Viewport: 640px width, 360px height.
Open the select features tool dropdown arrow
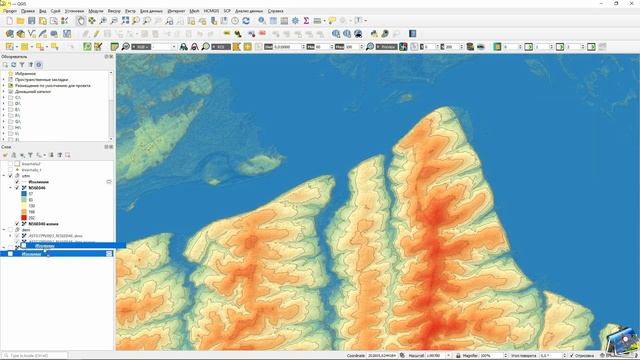pos(17,47)
